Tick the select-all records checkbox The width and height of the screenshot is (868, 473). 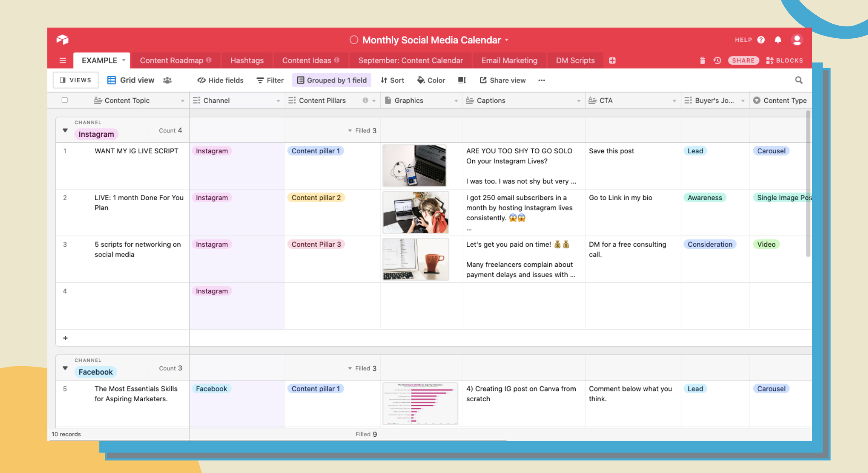coord(65,100)
